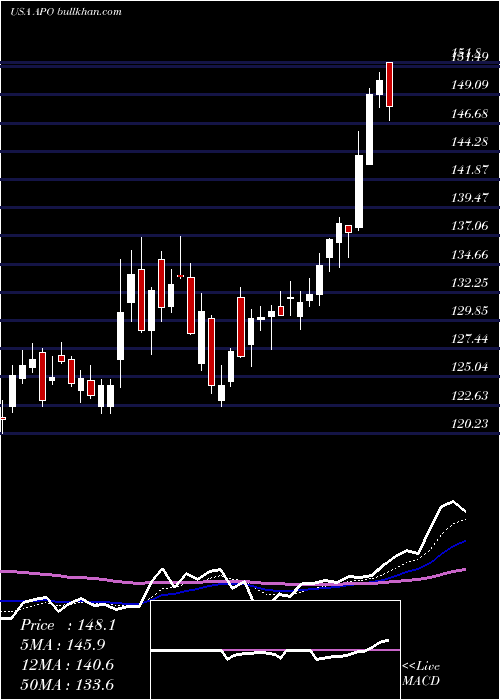Select the 139.47 price axis label
The height and width of the screenshot is (700, 500).
pyautogui.click(x=470, y=198)
